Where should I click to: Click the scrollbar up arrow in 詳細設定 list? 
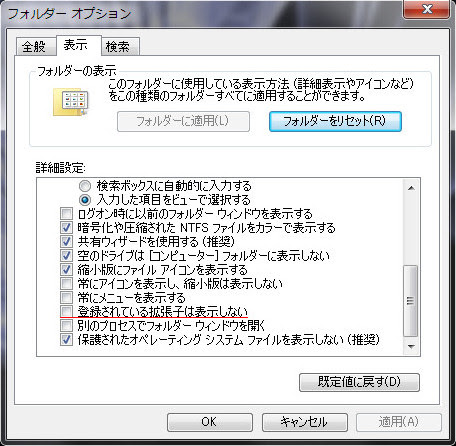(411, 188)
